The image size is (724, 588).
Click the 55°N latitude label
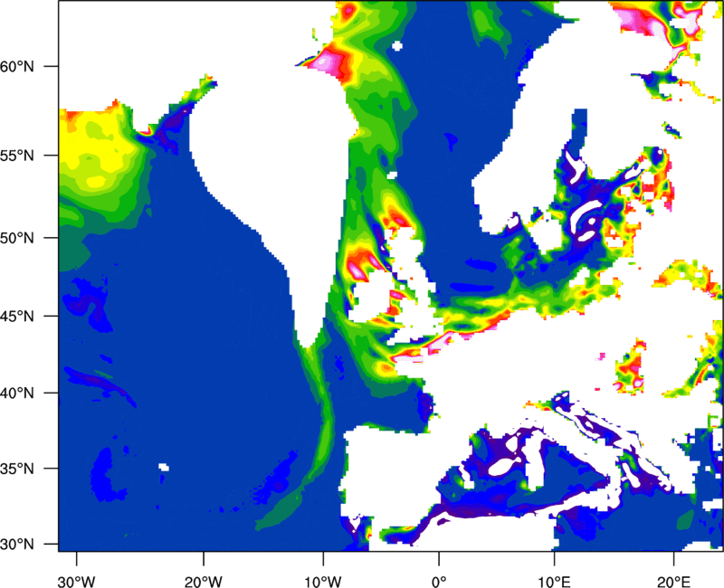pyautogui.click(x=17, y=156)
